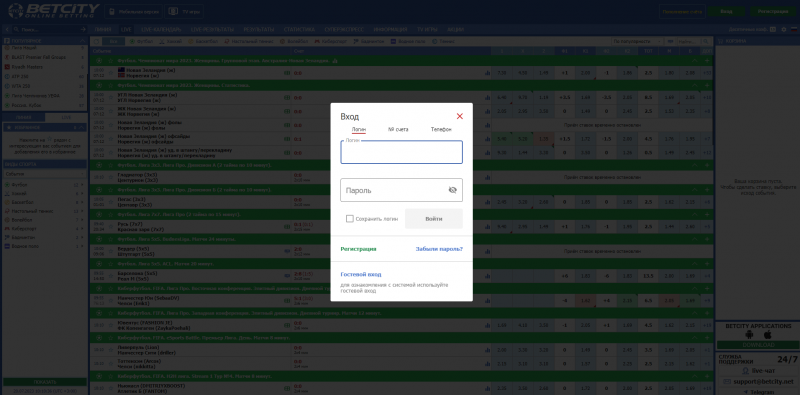Screen dimensions: 800x395
Task: Select the Логин tab in login dialog
Action: [359, 130]
